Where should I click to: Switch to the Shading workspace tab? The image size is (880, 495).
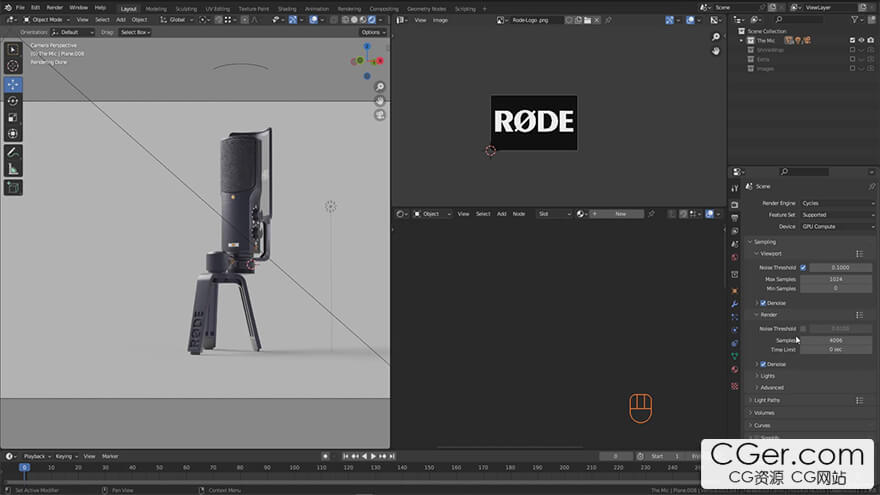(287, 9)
